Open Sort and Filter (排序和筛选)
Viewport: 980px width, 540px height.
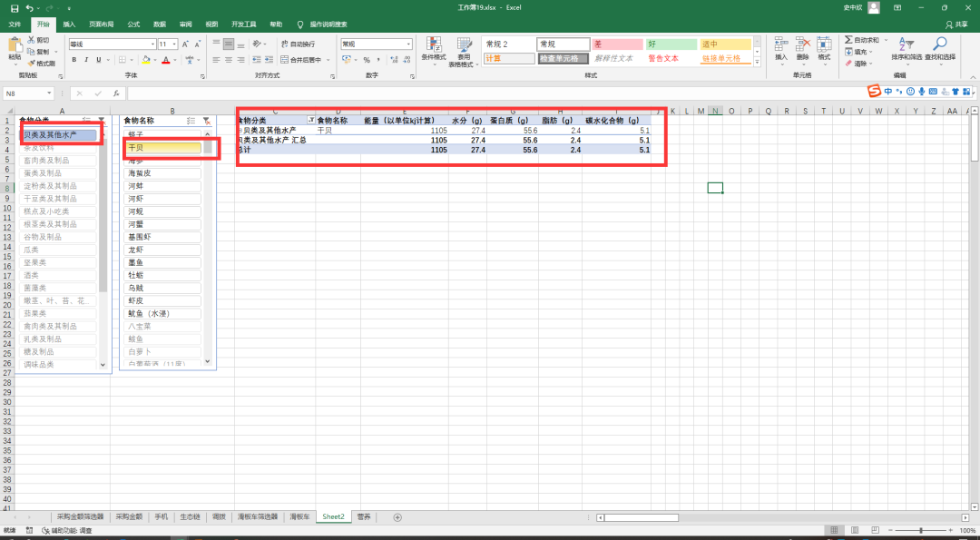(906, 49)
